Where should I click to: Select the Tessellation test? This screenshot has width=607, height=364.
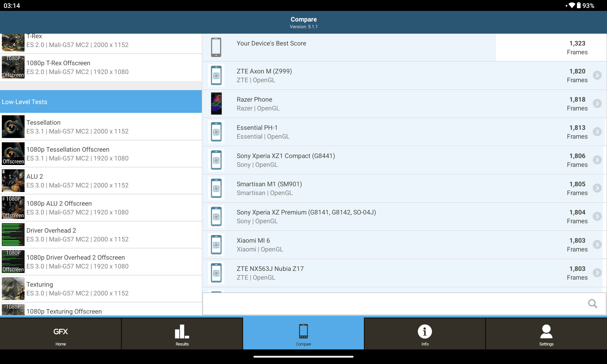coord(101,127)
